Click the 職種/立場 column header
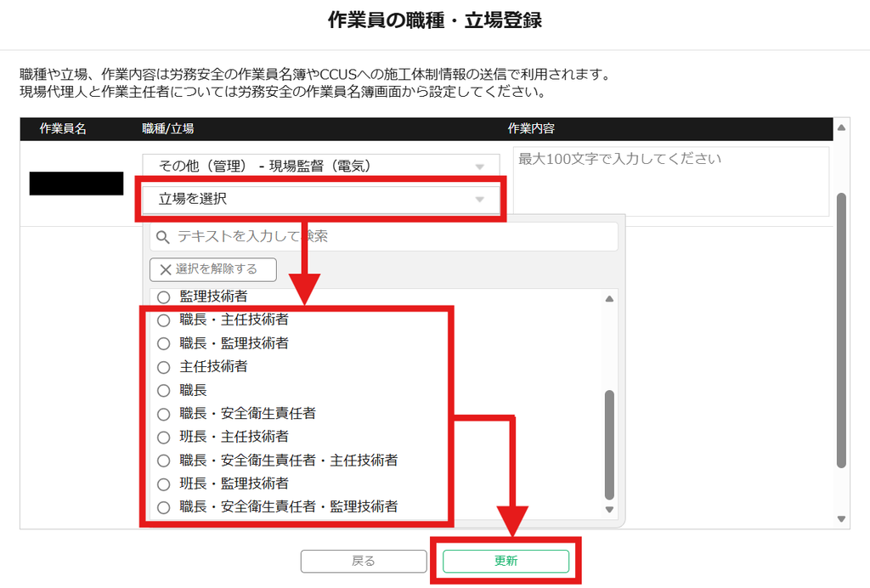The image size is (870, 588). [167, 128]
